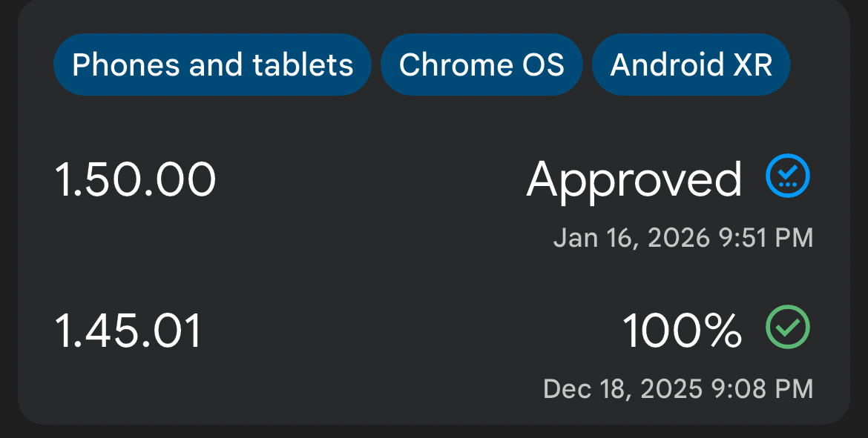Select the 9:08 PM rollout time
Viewport: 868px width, 438px height.
pyautogui.click(x=766, y=388)
